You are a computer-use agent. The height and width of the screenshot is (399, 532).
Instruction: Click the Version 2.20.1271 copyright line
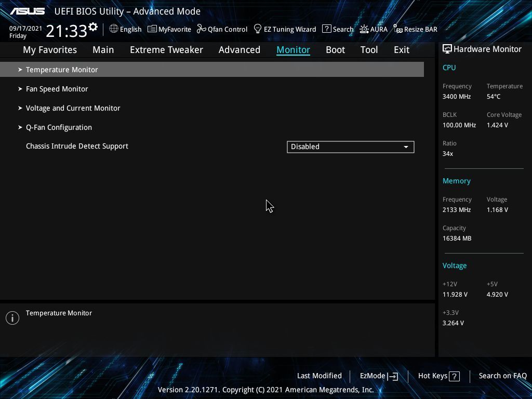265,390
